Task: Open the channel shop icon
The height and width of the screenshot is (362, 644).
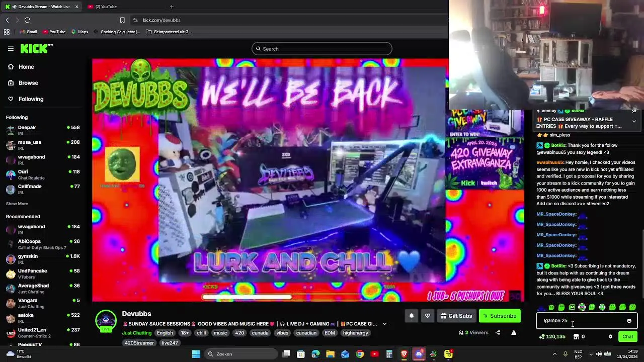Action: click(576, 337)
